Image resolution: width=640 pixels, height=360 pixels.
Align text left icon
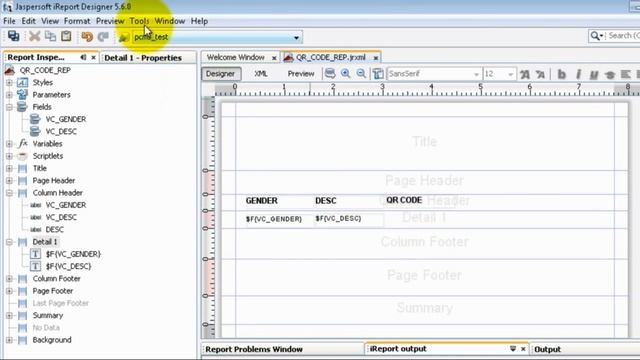(x=625, y=74)
